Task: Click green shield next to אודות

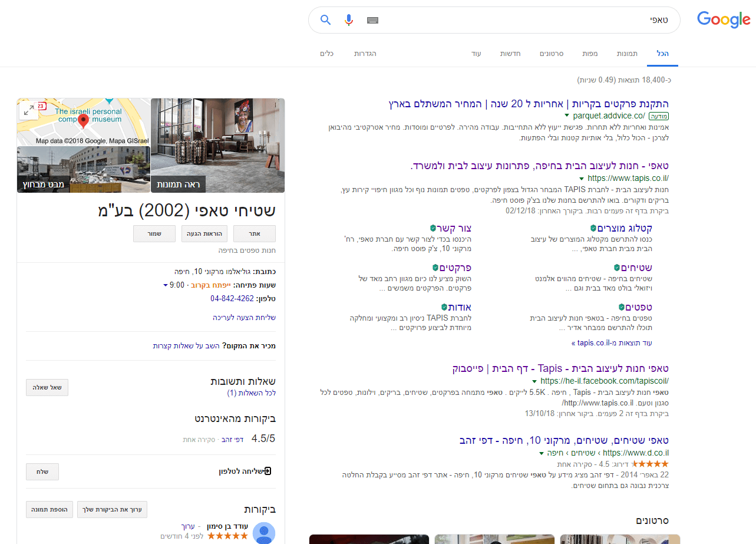Action: coord(444,307)
